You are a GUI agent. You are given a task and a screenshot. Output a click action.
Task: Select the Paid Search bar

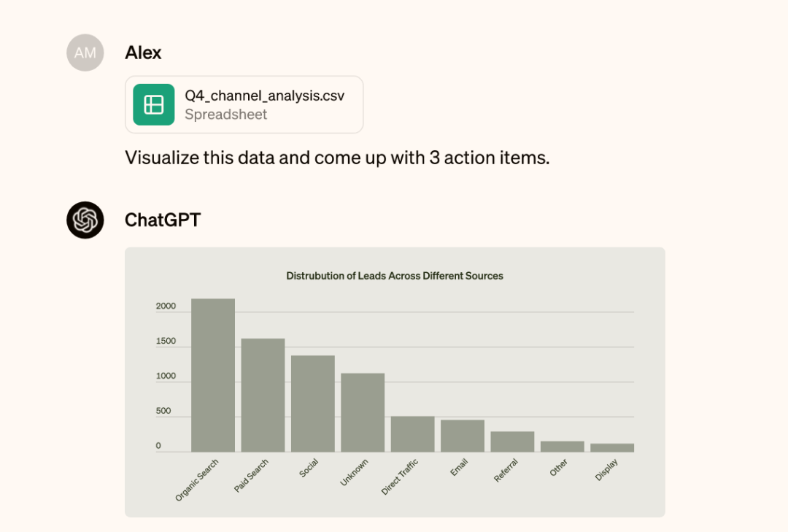263,396
